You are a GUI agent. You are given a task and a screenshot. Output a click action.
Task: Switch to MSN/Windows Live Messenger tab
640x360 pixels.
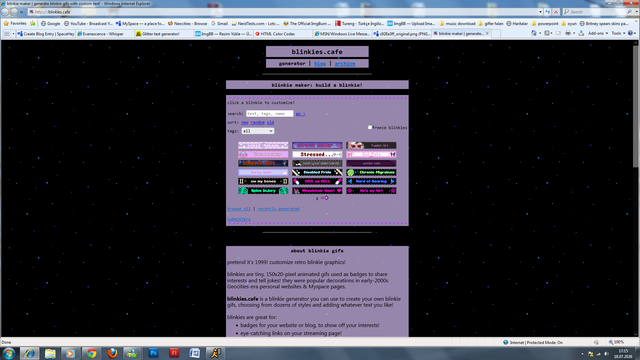coord(342,34)
